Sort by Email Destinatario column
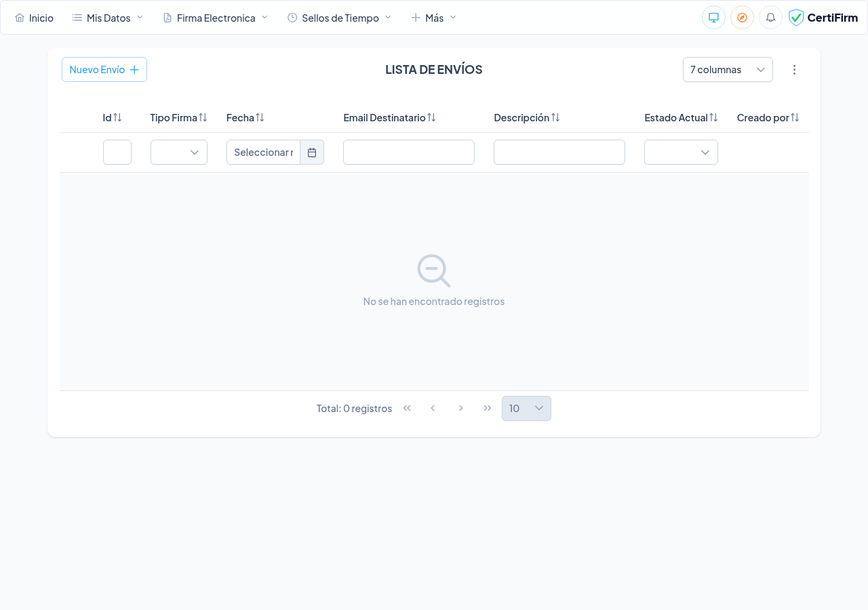 431,118
